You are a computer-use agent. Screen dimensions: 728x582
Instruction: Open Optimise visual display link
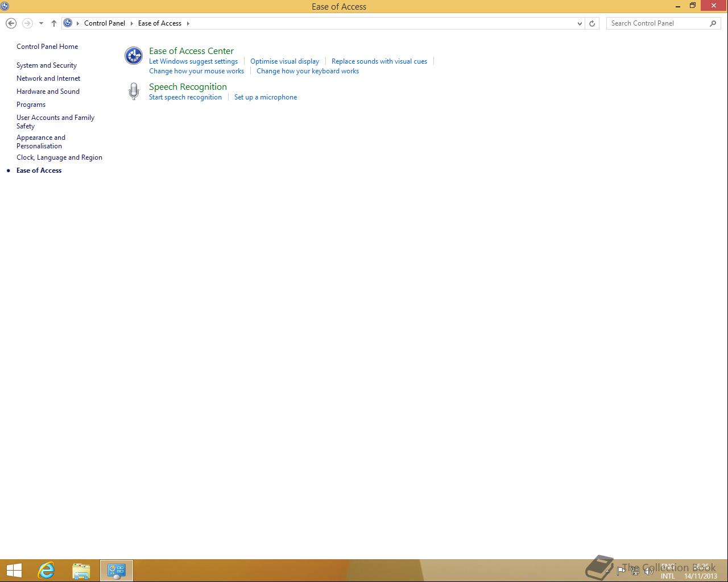click(284, 61)
